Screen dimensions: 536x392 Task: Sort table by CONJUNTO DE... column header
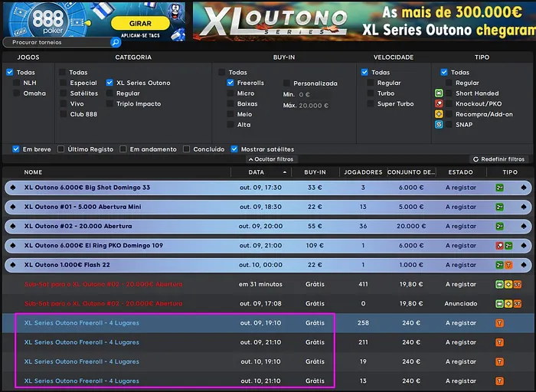coord(411,172)
